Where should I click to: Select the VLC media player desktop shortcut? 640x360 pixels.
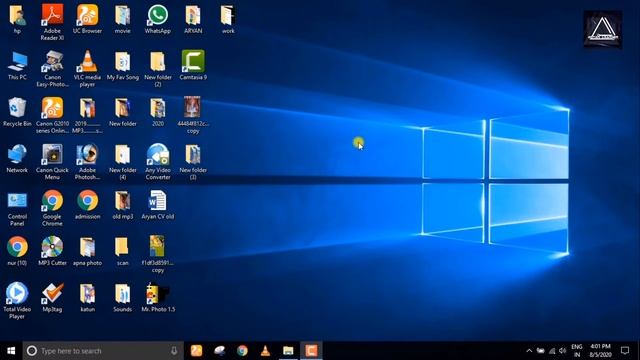[87, 69]
